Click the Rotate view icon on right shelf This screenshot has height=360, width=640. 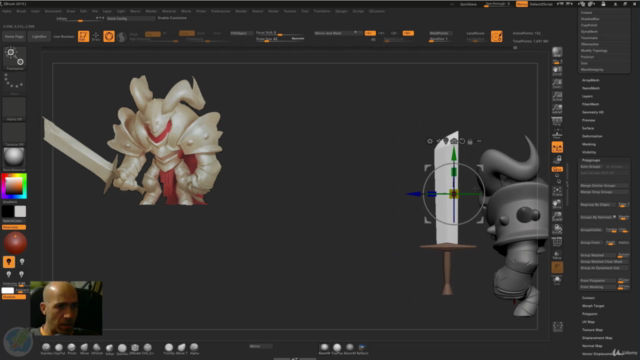tap(557, 229)
